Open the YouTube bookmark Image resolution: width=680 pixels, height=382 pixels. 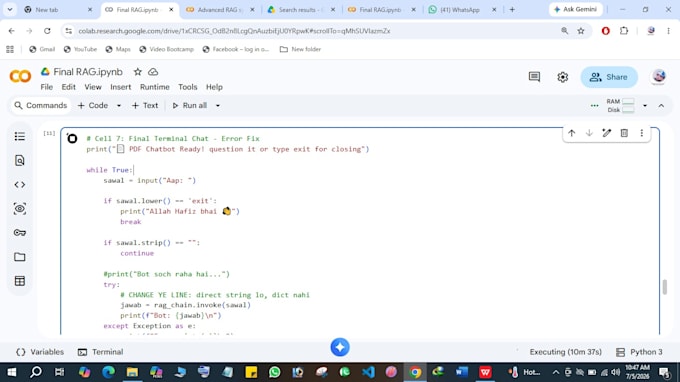(80, 49)
